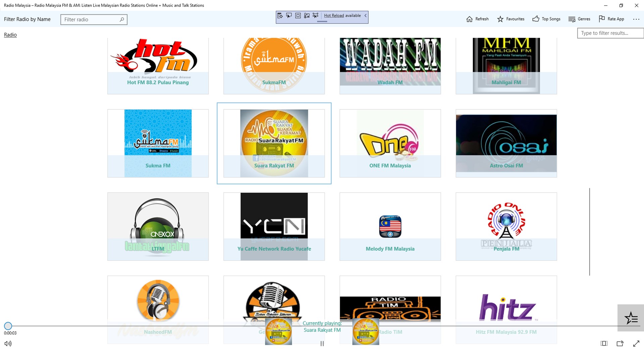Click the Hot Reload link
This screenshot has width=644, height=349.
point(334,16)
